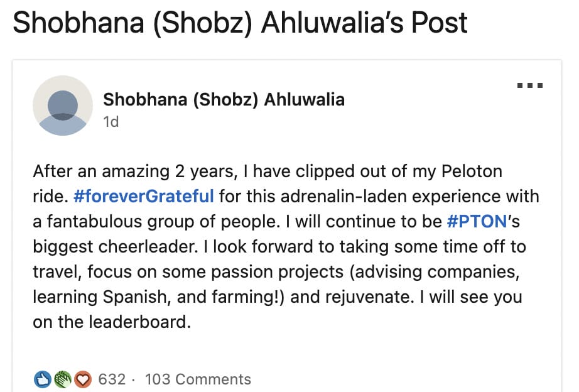Viewport: 579px width, 392px height.
Task: Click the red heart love reaction icon
Action: pyautogui.click(x=83, y=379)
